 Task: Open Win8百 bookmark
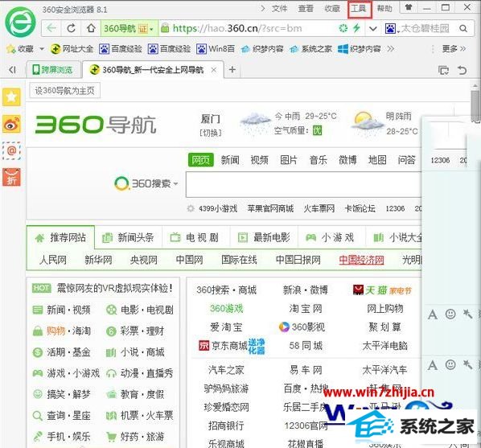click(x=216, y=49)
